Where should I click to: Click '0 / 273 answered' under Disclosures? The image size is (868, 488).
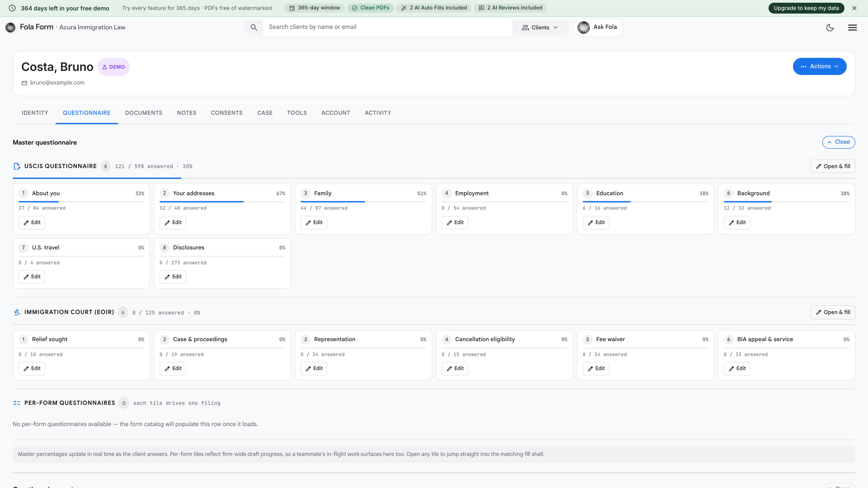click(x=183, y=263)
